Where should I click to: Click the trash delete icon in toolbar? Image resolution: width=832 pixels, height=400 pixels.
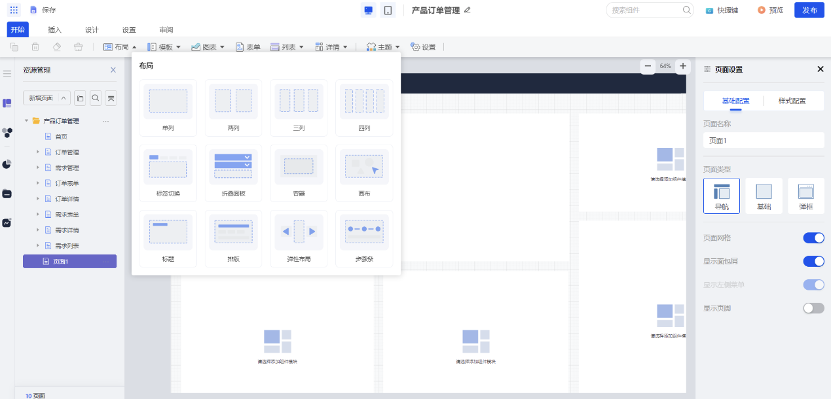click(35, 47)
